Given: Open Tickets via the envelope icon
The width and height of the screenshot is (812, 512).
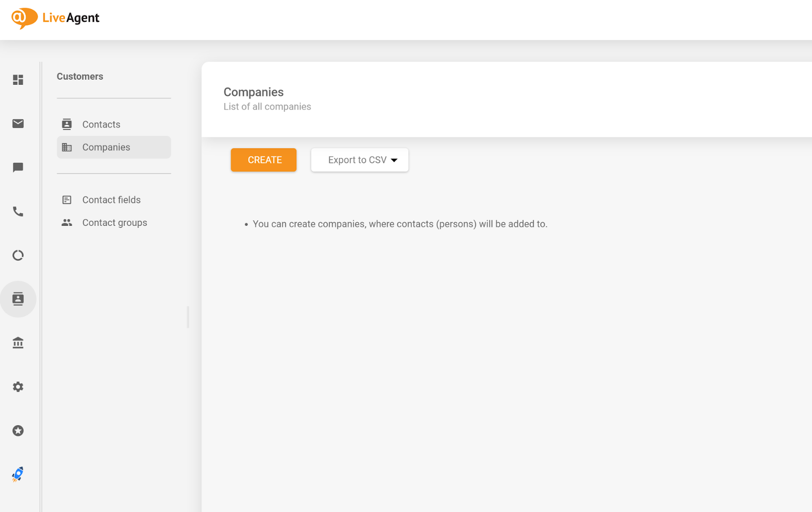Looking at the screenshot, I should pos(18,124).
